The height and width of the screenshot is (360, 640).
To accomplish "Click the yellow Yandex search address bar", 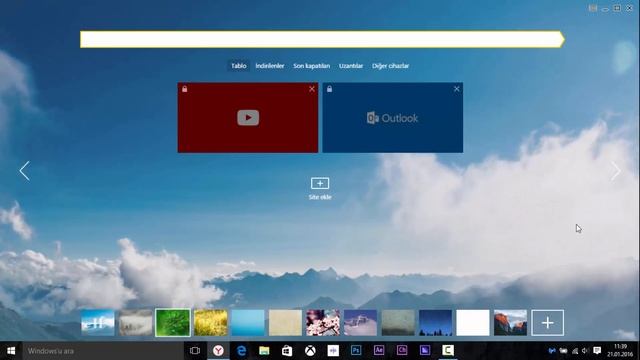I will click(x=322, y=40).
